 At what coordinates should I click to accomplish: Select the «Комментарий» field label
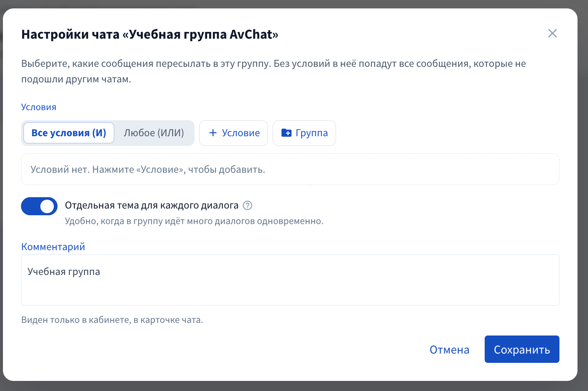click(x=53, y=247)
